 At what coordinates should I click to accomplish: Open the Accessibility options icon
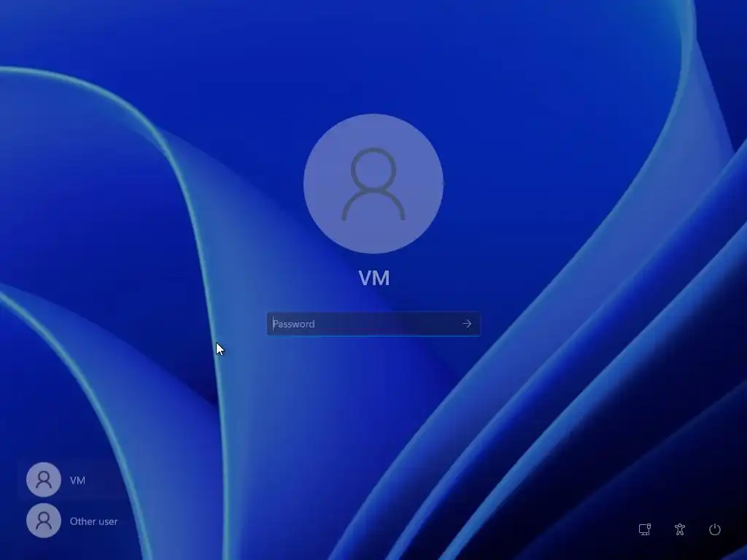pyautogui.click(x=680, y=529)
